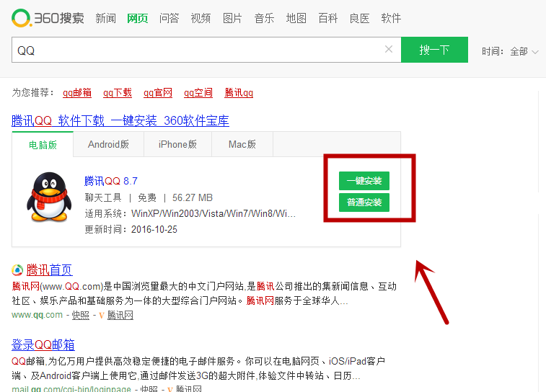Go to 视频 search
Screen dimensions: 546x392
point(201,18)
